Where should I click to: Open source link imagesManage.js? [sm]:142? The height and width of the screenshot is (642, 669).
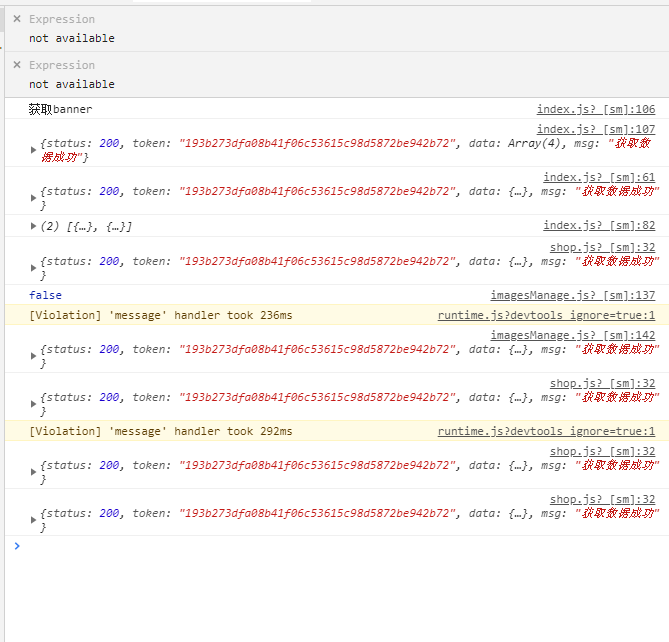tap(573, 335)
